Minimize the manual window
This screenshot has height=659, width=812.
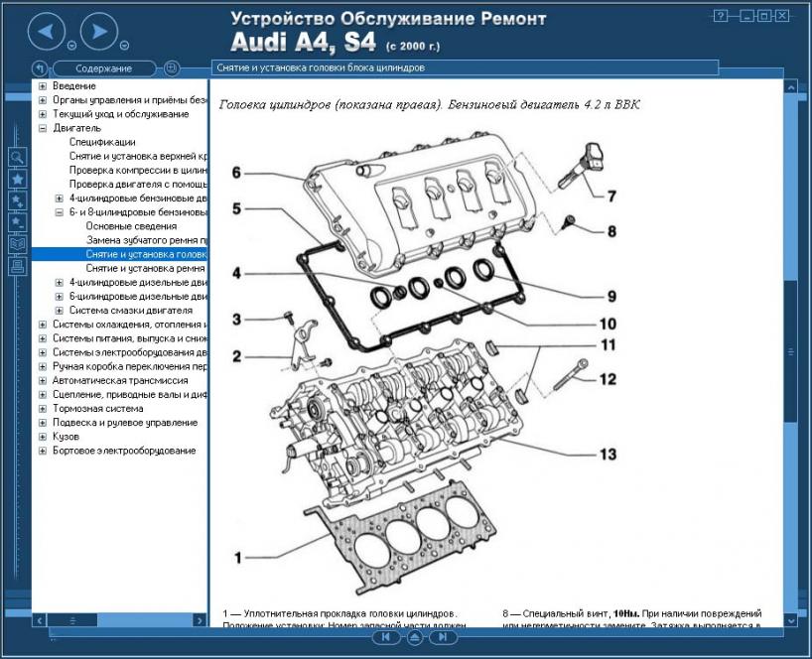pyautogui.click(x=747, y=16)
